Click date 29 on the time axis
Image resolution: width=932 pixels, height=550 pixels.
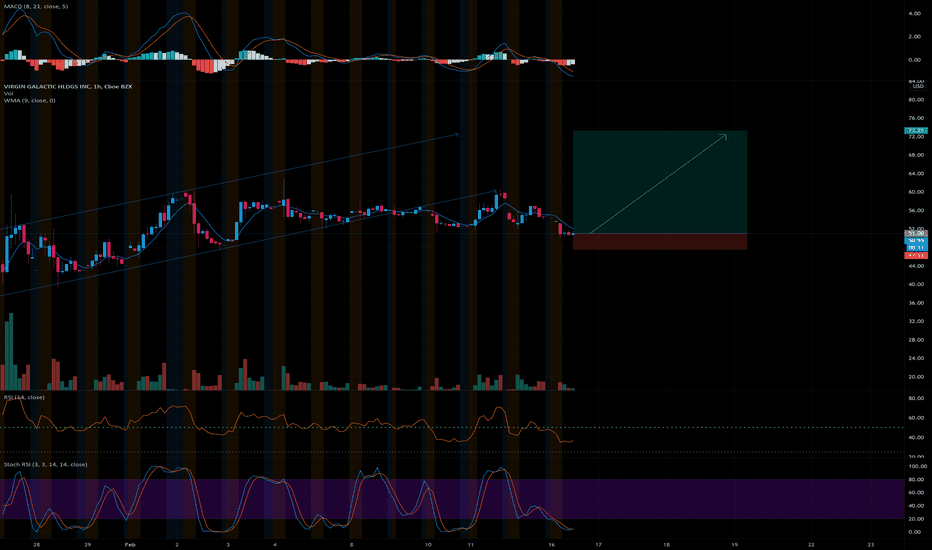pos(87,545)
